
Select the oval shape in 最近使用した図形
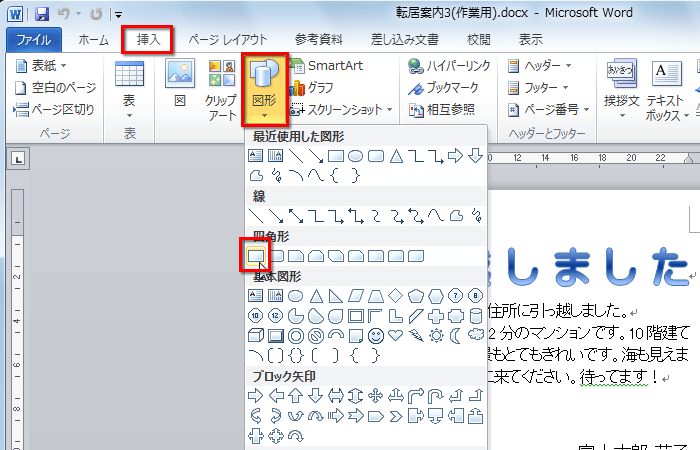355,156
